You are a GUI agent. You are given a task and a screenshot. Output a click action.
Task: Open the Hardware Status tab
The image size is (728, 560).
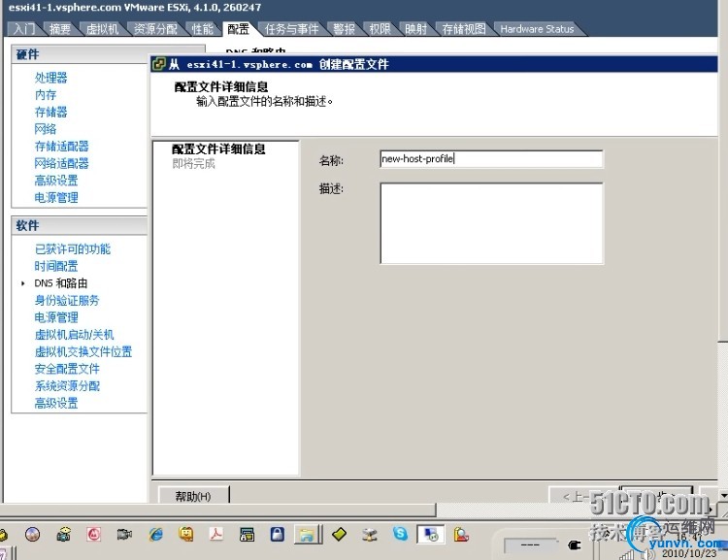point(537,29)
